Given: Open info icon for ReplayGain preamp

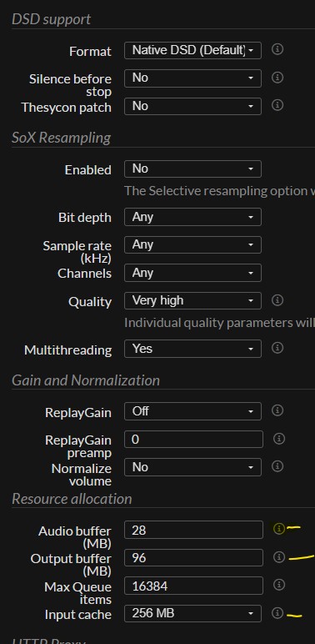Looking at the screenshot, I should click(x=279, y=439).
